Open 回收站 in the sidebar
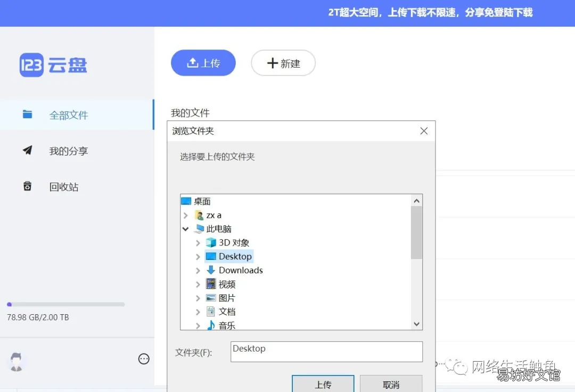This screenshot has width=575, height=392. pyautogui.click(x=64, y=186)
